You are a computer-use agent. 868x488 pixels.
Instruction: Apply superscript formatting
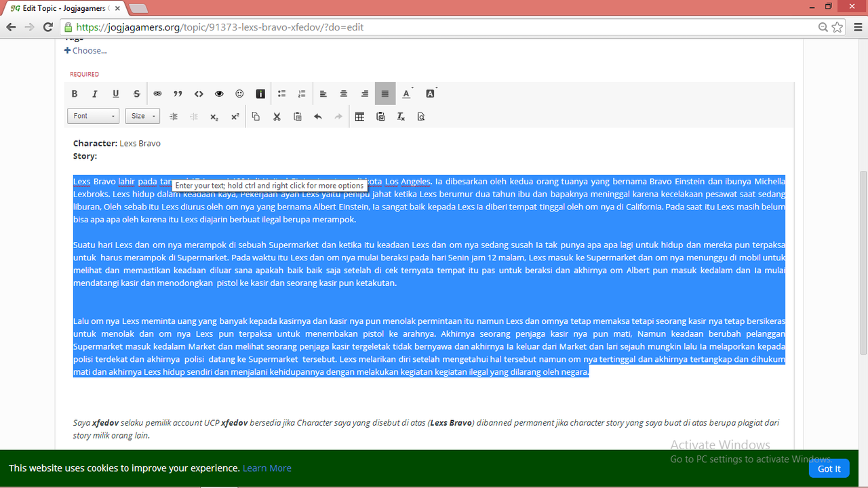click(x=235, y=117)
